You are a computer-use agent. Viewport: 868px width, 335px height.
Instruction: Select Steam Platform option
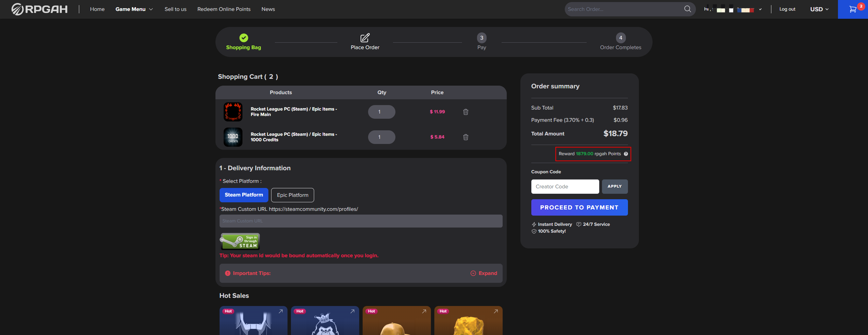[244, 195]
